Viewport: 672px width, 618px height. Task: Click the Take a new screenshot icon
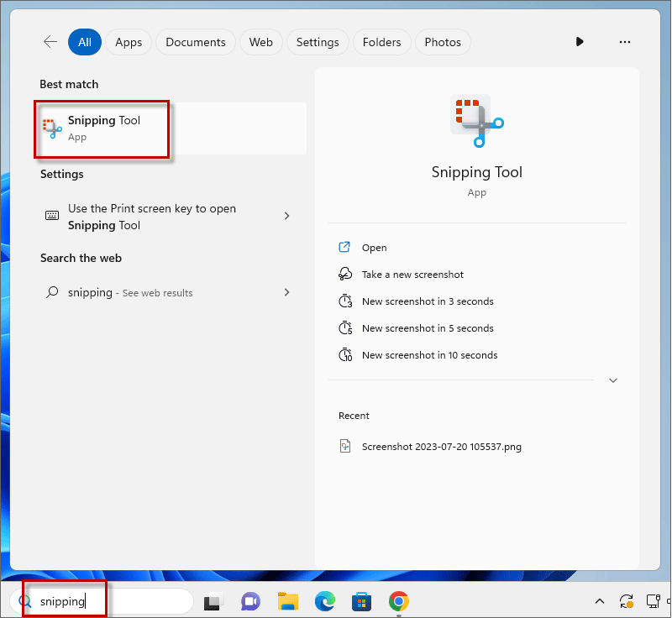pyautogui.click(x=345, y=274)
